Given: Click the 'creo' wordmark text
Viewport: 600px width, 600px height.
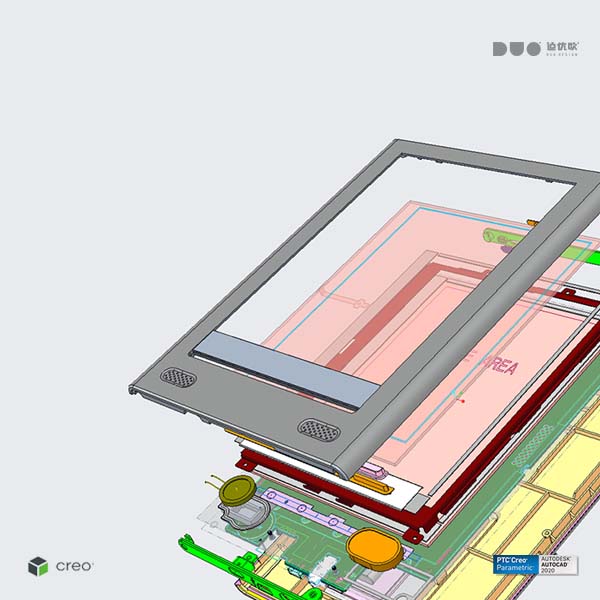Looking at the screenshot, I should pyautogui.click(x=74, y=566).
